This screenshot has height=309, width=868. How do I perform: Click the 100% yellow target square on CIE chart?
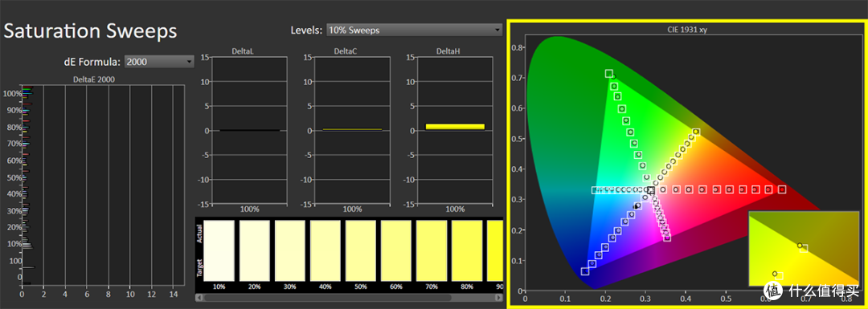[x=696, y=132]
